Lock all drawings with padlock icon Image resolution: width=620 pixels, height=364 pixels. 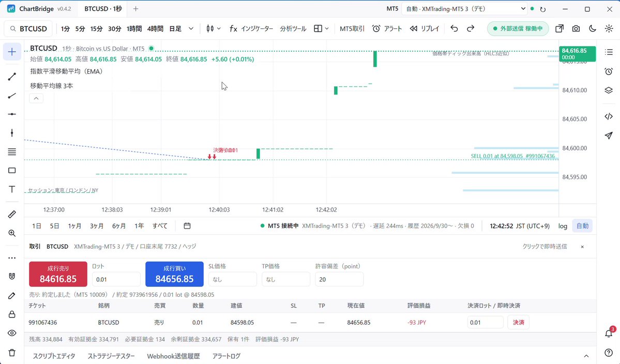(12, 314)
